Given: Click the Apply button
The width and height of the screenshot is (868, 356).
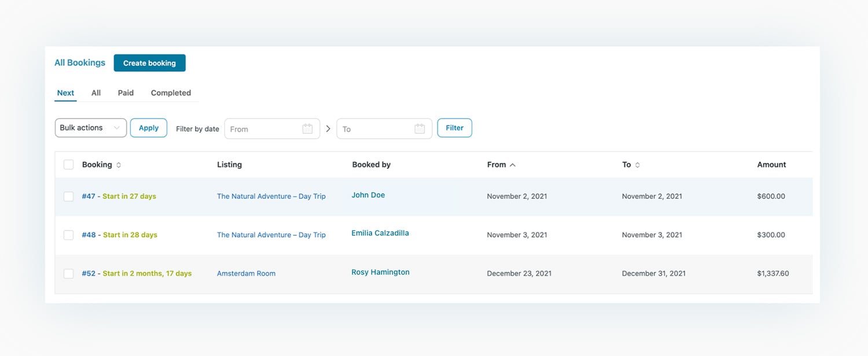Looking at the screenshot, I should click(149, 128).
